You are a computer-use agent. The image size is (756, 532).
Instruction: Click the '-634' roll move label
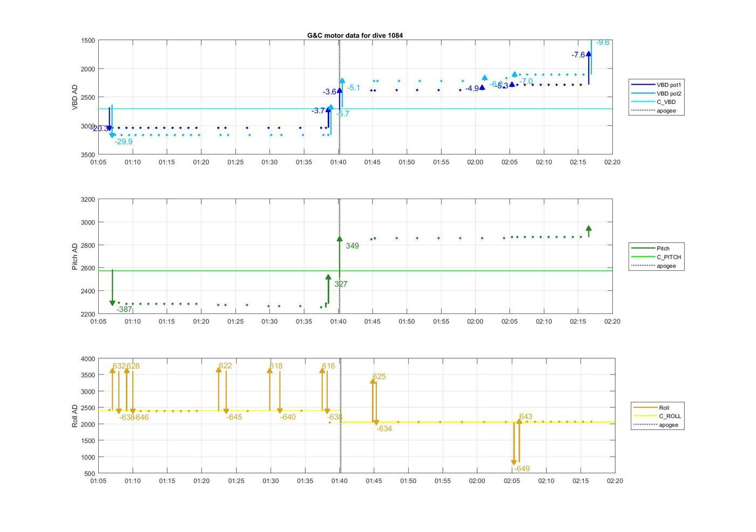(x=384, y=428)
